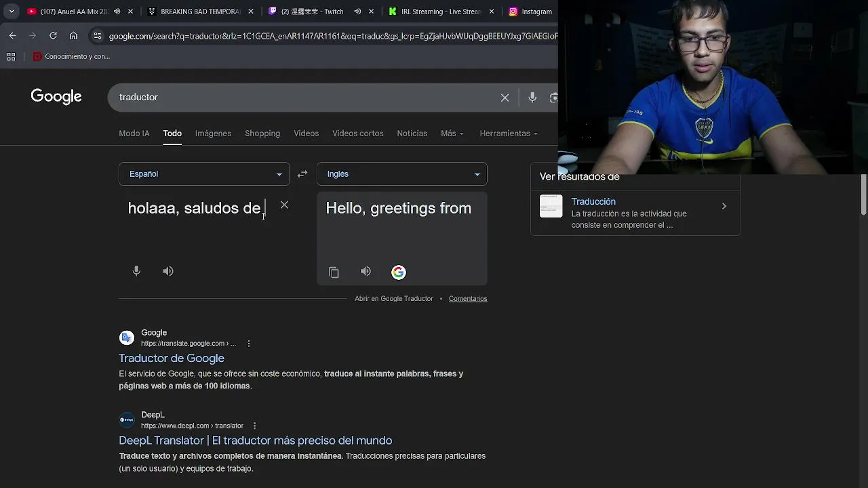868x488 pixels.
Task: Copy the English translation
Action: click(x=334, y=272)
